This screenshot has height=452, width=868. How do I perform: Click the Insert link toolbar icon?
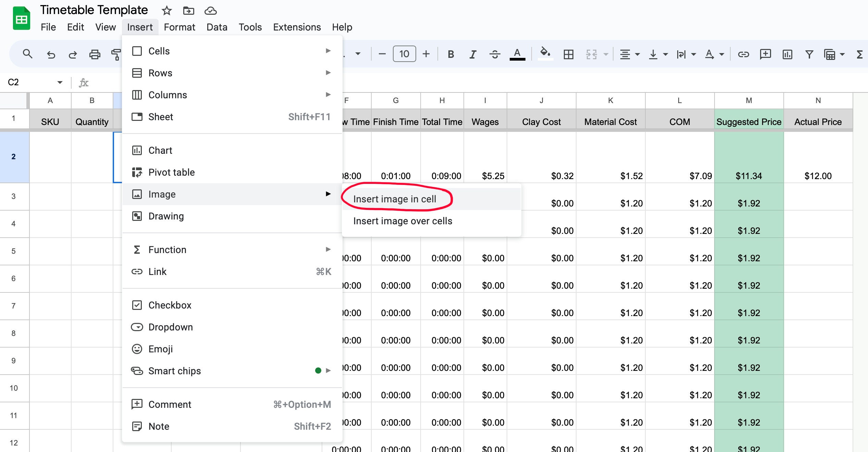click(743, 54)
